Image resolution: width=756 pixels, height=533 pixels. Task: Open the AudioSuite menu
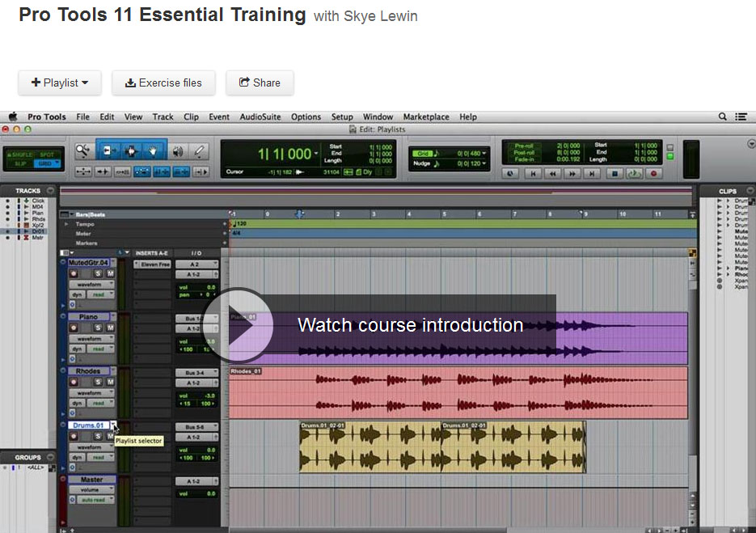pos(260,116)
